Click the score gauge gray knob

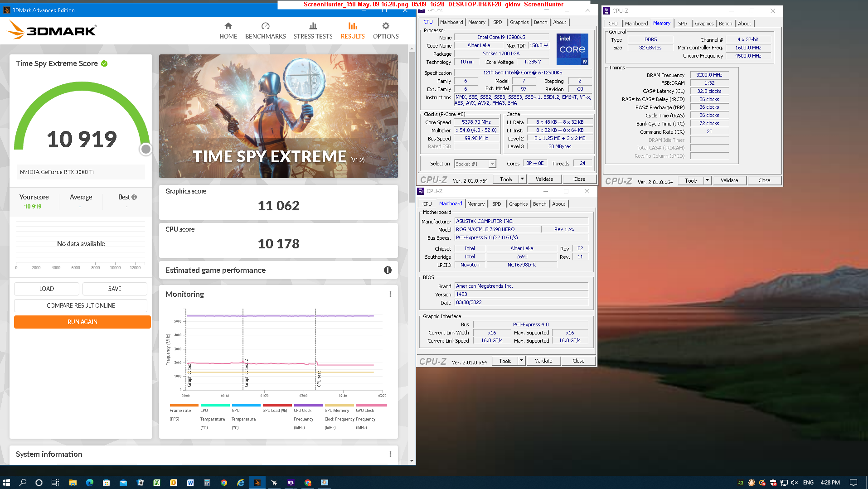pos(145,149)
